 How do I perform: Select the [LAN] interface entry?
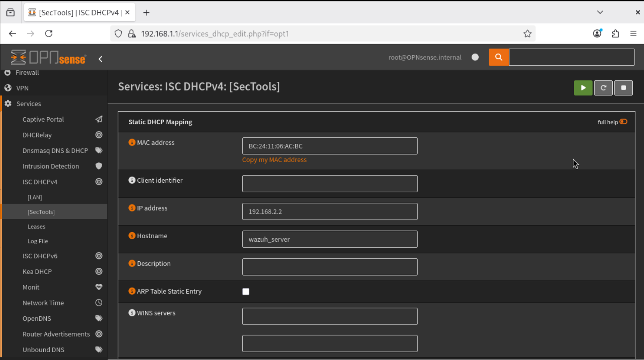(x=35, y=197)
